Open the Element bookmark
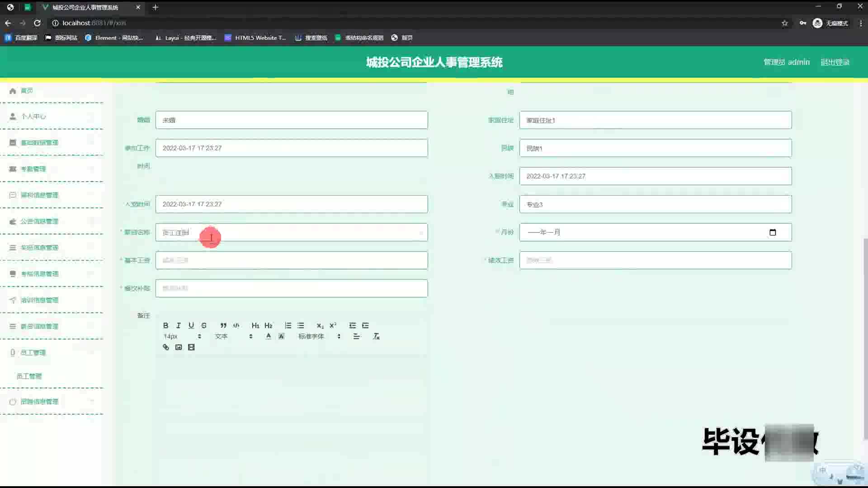 (114, 38)
